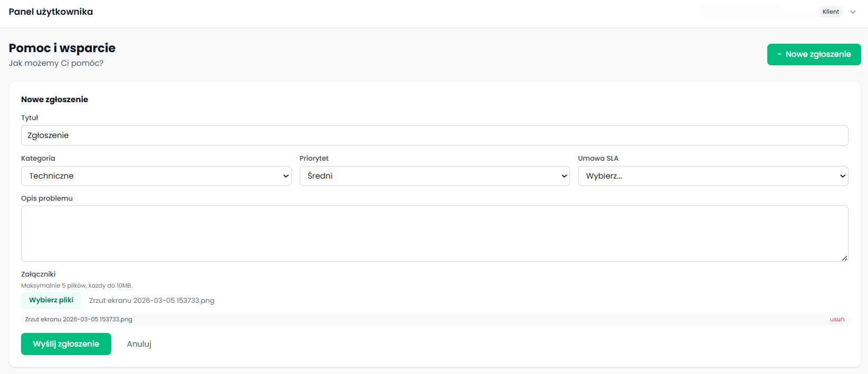The height and width of the screenshot is (374, 868).
Task: Click the arrow of the Kategoria select
Action: (286, 176)
